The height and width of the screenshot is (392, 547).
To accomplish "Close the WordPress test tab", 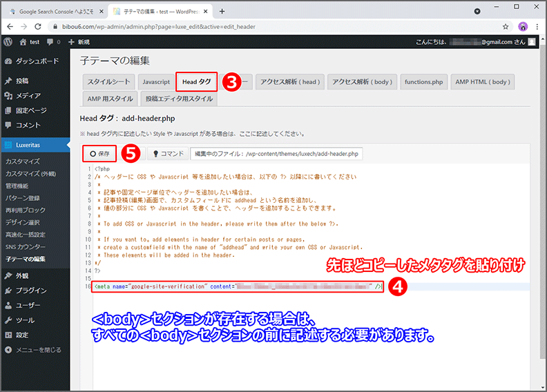I will (x=206, y=12).
